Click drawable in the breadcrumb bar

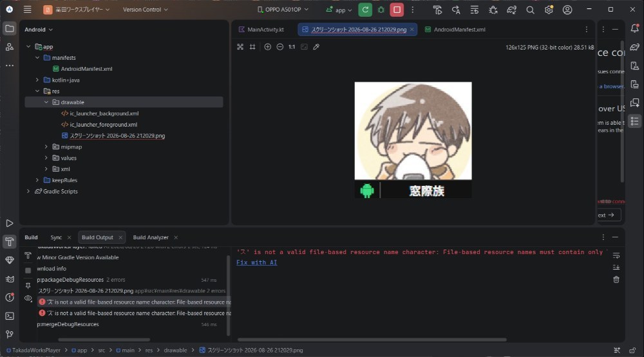coord(175,351)
